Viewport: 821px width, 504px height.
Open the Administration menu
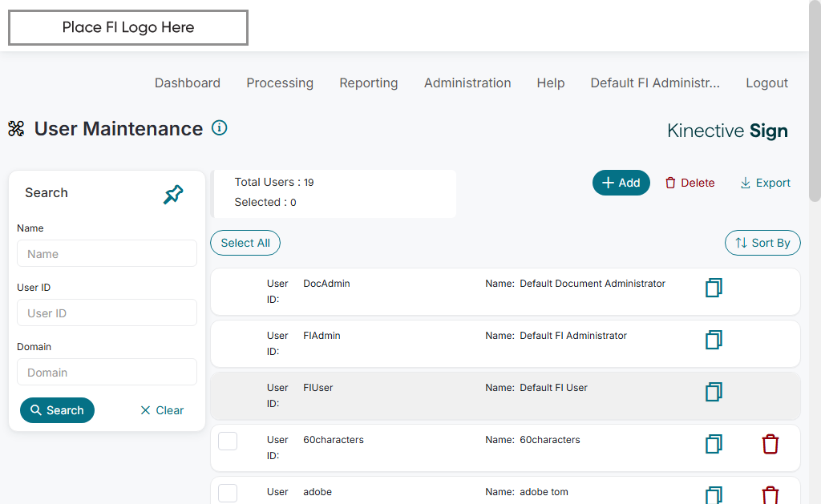[x=467, y=83]
